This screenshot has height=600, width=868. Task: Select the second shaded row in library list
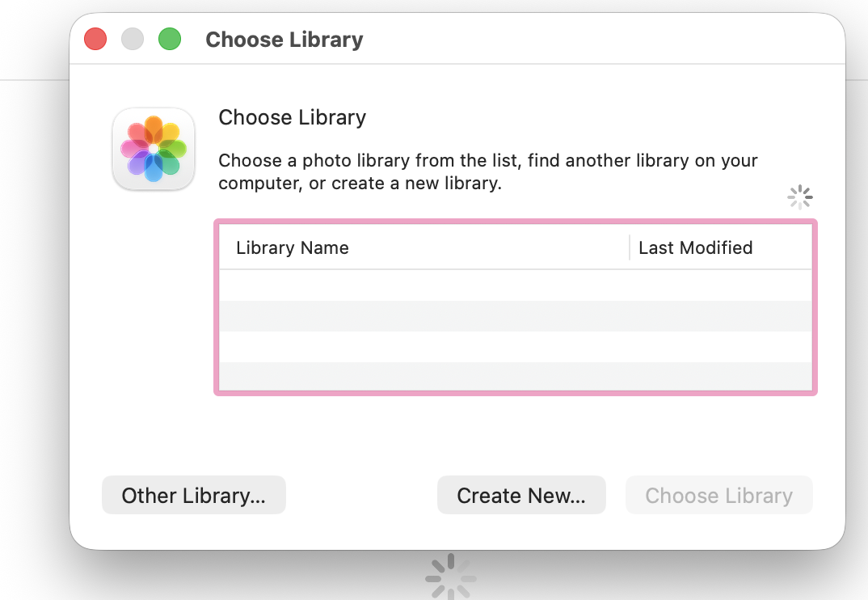(515, 316)
